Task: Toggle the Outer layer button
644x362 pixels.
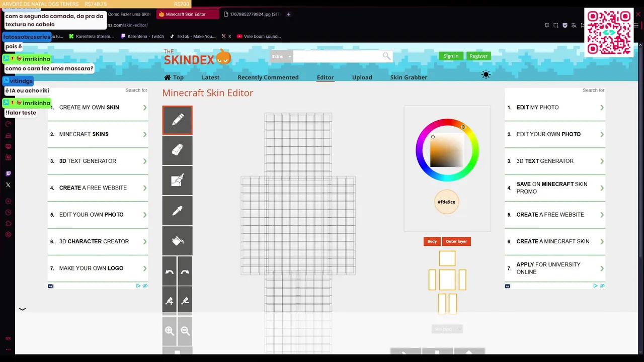Action: (456, 241)
